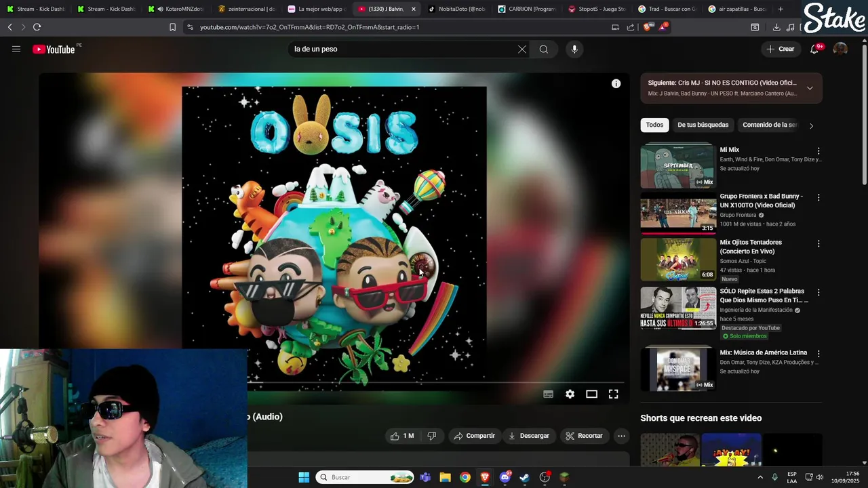The image size is (868, 488).
Task: Open options for Mi Mix
Action: click(818, 150)
